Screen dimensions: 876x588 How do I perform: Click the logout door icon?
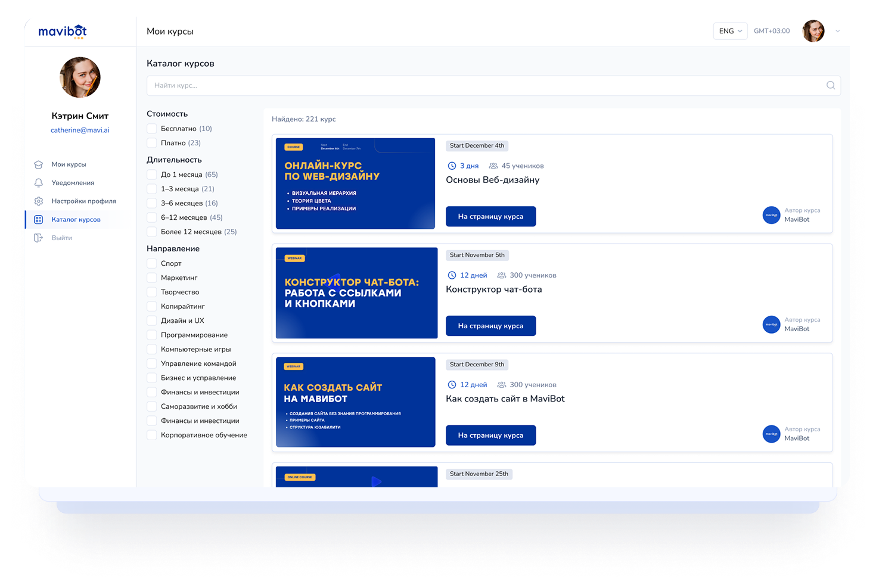coord(39,238)
